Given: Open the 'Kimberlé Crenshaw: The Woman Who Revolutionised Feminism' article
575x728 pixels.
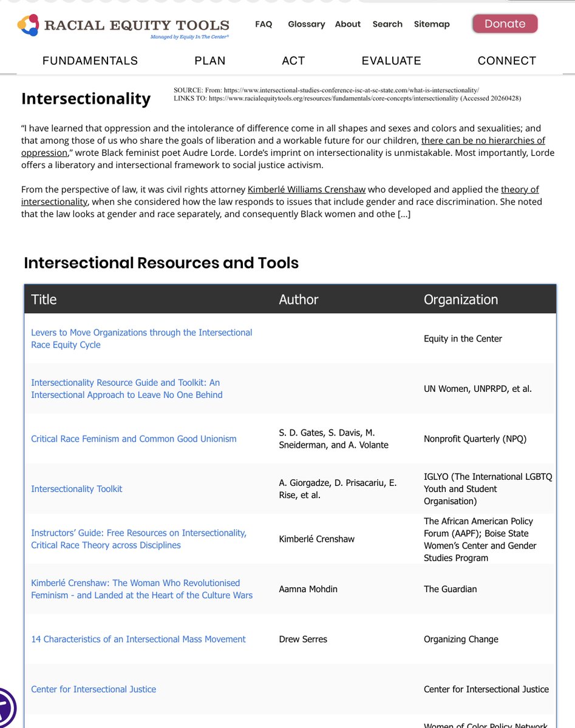Looking at the screenshot, I should (x=142, y=589).
